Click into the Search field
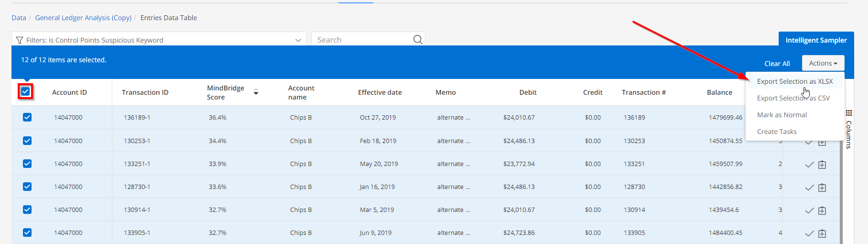The width and height of the screenshot is (868, 244). coord(362,40)
